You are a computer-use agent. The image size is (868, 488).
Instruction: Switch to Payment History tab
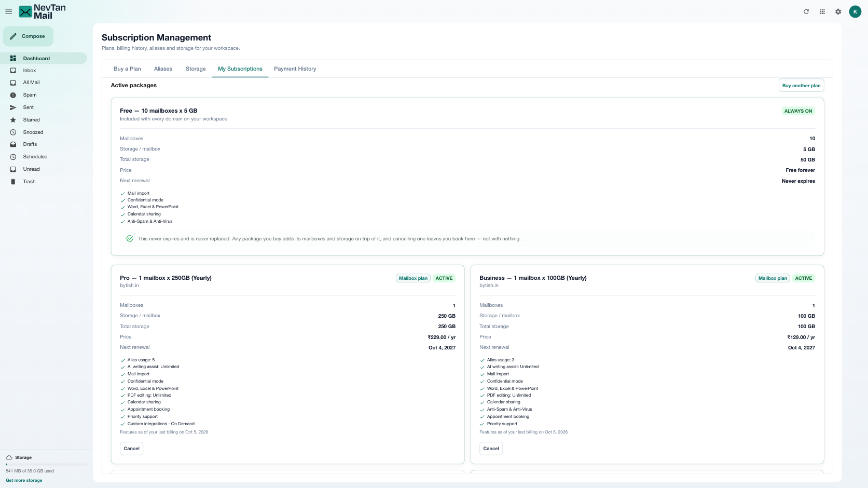pyautogui.click(x=295, y=69)
